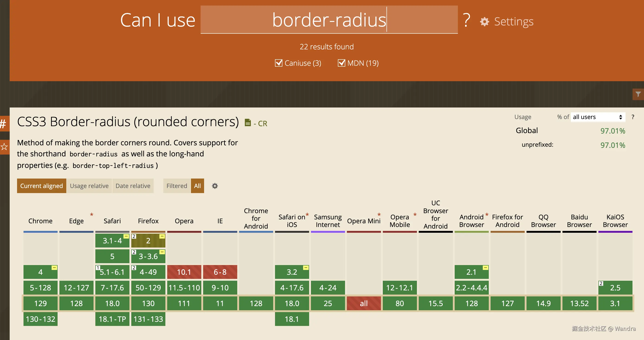
Task: Click the border-radius search field
Action: 329,20
